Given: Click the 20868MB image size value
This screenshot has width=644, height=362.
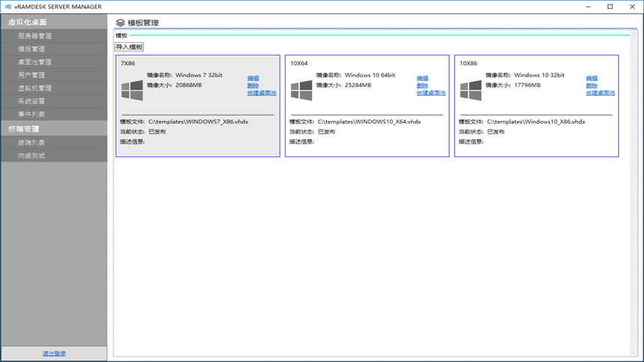Looking at the screenshot, I should (x=189, y=85).
